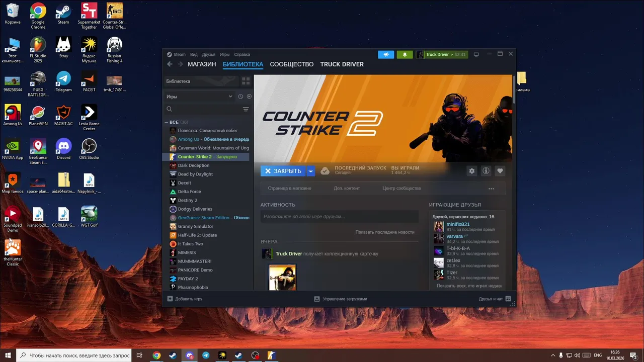Switch Steam to Big Picture mode icon
Viewport: 644px width, 362px height.
pyautogui.click(x=476, y=54)
